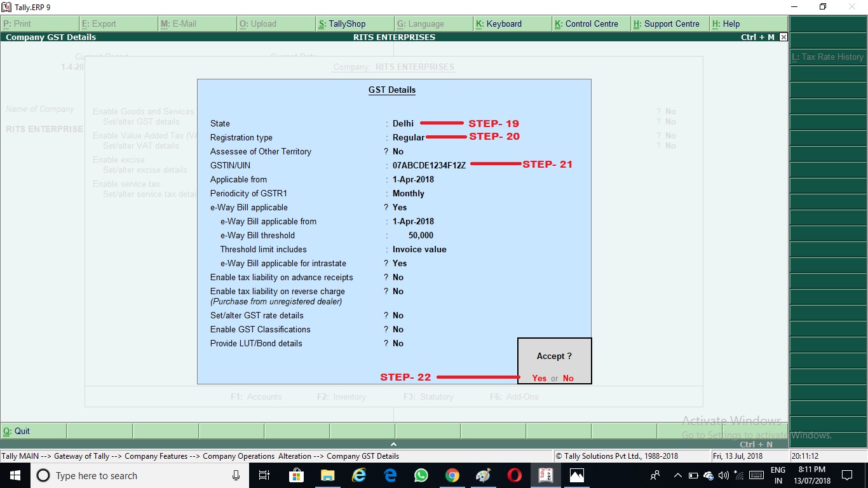Screen dimensions: 868x488
Task: Open the Control Centre
Action: tap(592, 24)
